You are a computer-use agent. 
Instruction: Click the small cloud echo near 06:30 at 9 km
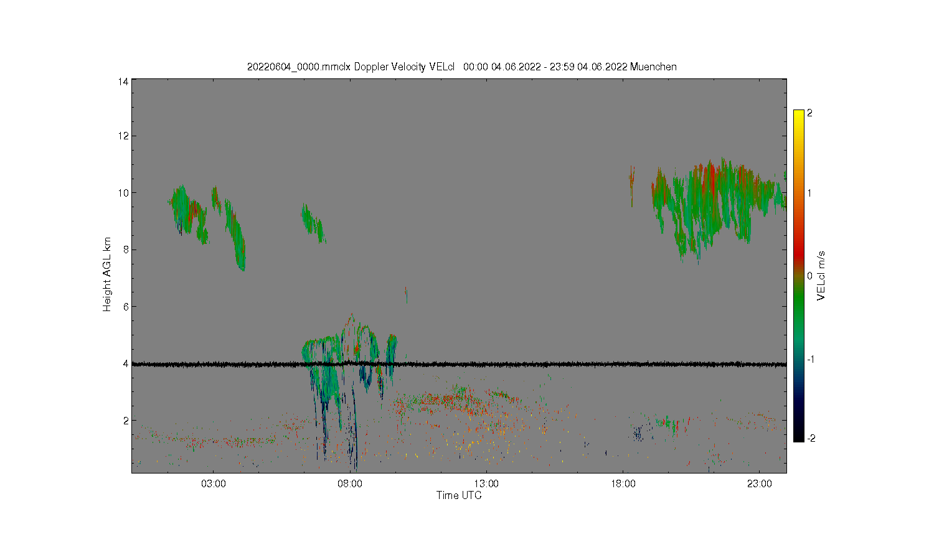click(313, 223)
